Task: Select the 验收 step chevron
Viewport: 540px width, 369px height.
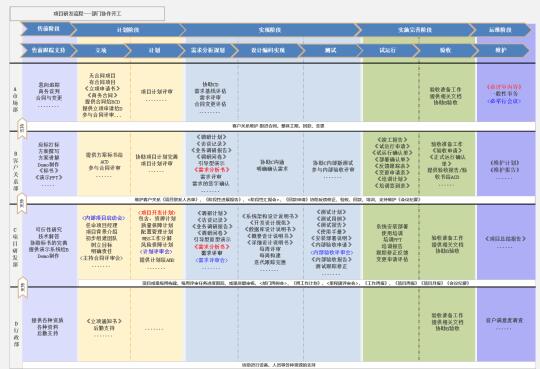Action: pyautogui.click(x=445, y=50)
